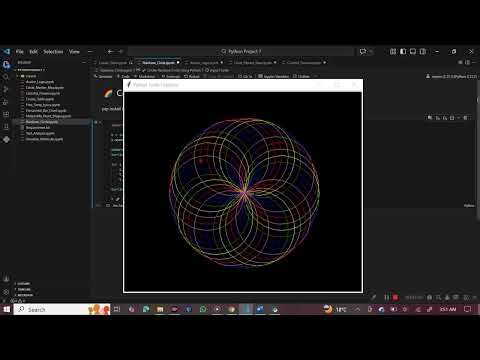The height and width of the screenshot is (360, 480).
Task: Stop recording with the red button
Action: pyautogui.click(x=395, y=297)
